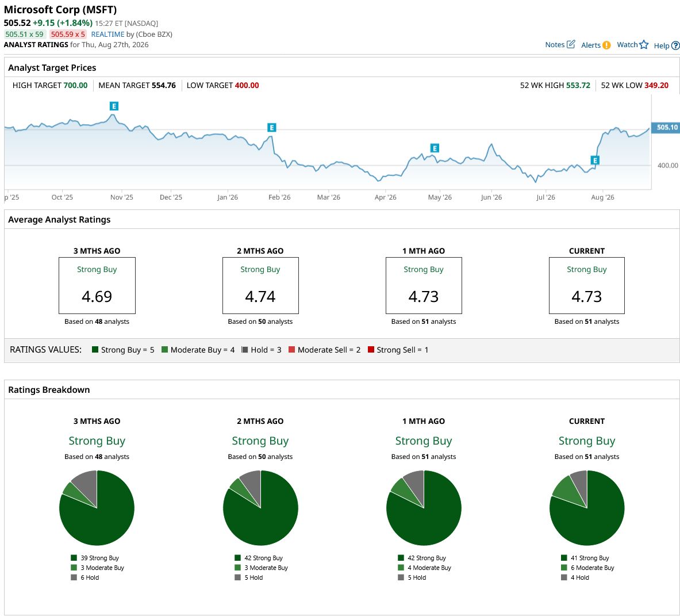Click the Hold gray legend square
Image resolution: width=680 pixels, height=616 pixels.
point(245,349)
